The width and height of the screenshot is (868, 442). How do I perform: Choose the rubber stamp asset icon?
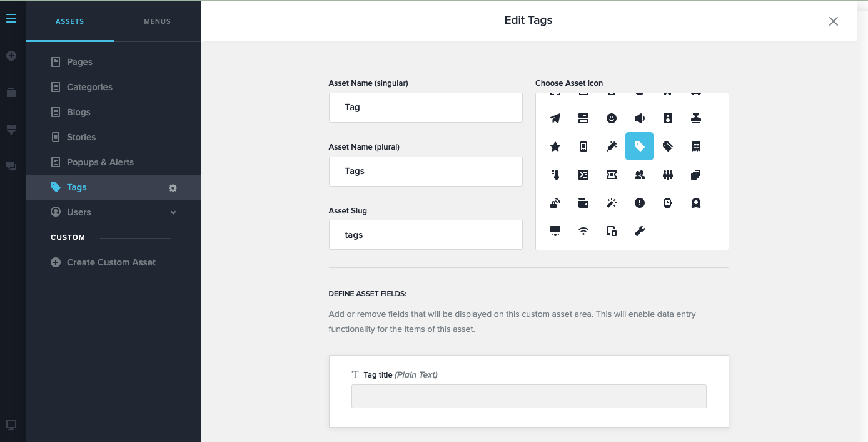click(696, 118)
